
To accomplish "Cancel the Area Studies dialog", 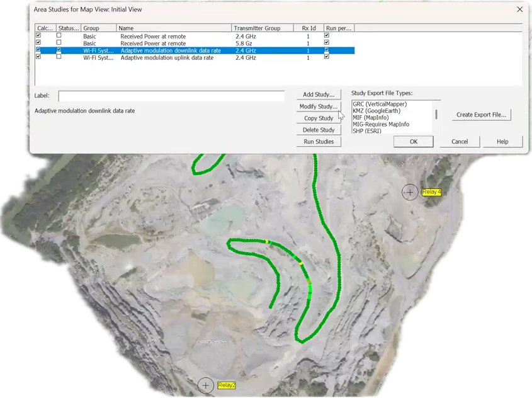I will [460, 142].
